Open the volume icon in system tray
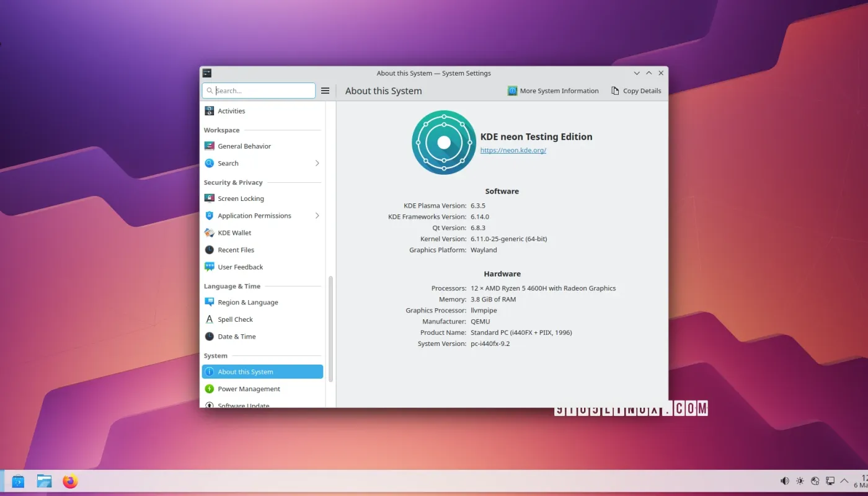Screen dimensions: 868x496 tap(785, 481)
